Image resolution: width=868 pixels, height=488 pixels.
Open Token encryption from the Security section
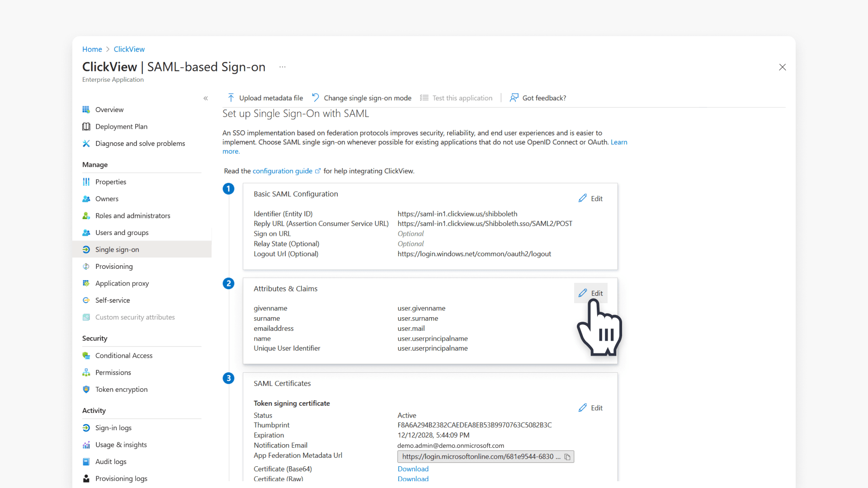pos(121,389)
